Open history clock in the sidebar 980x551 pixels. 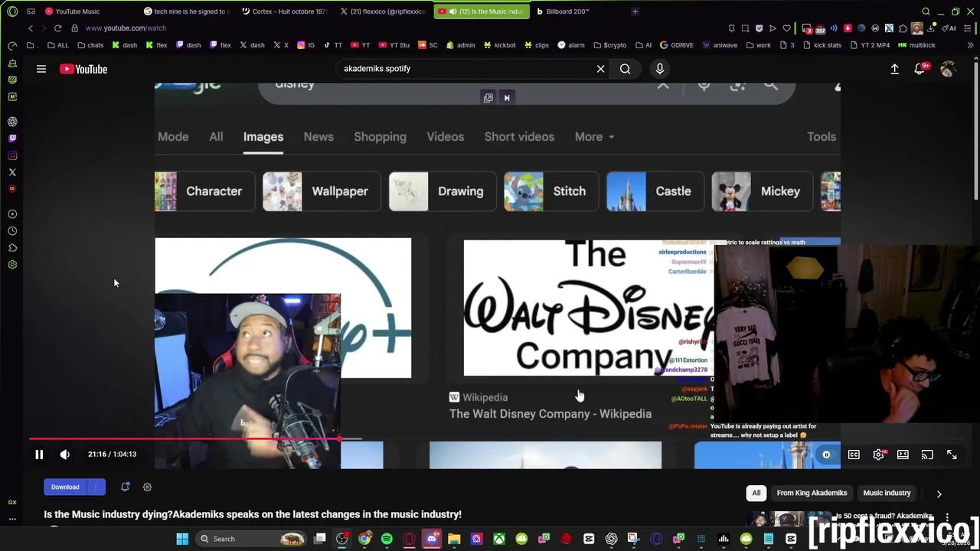[x=12, y=231]
